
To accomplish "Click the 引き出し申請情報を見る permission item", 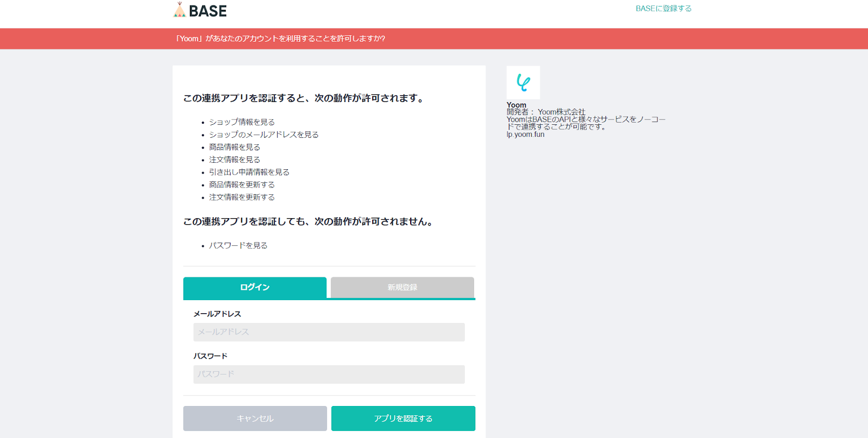I will (249, 172).
